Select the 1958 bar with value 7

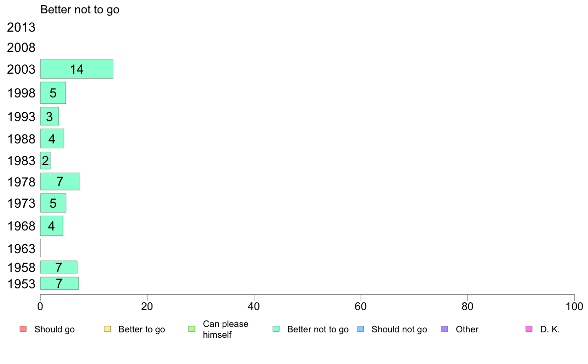point(58,267)
